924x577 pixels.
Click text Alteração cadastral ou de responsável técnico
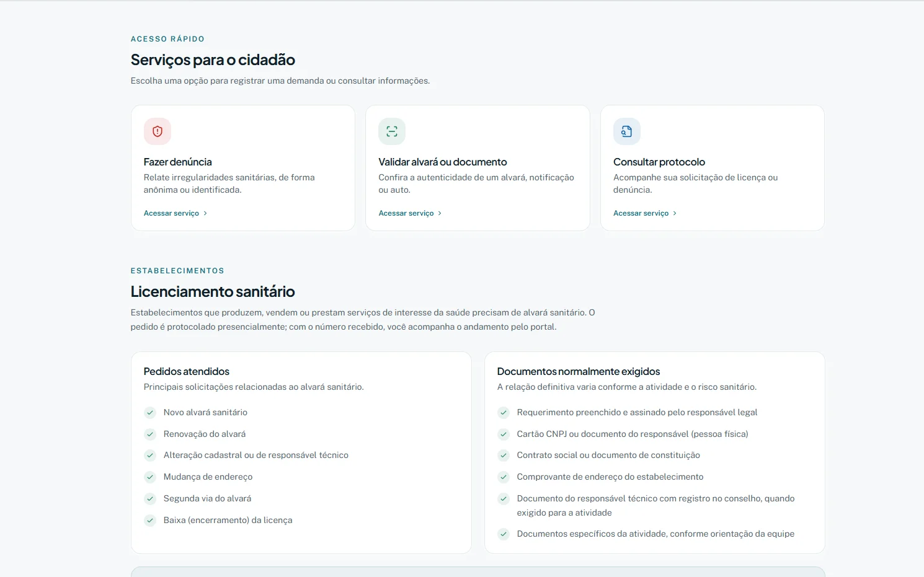click(256, 456)
